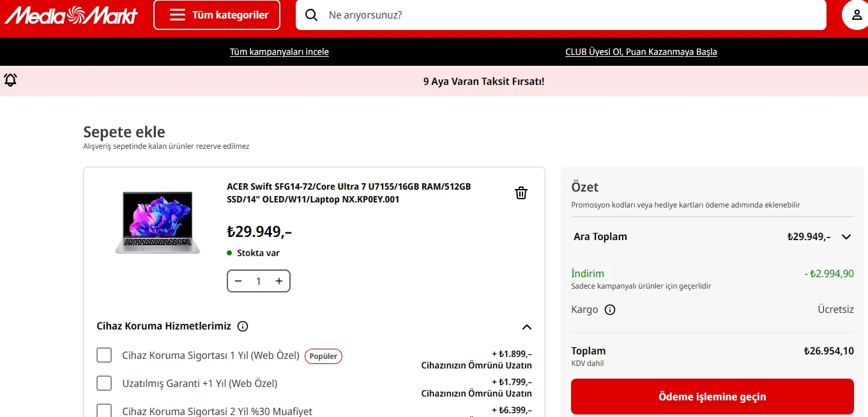Click the İndirim amount - ₺2.994,90
The width and height of the screenshot is (868, 417).
[x=829, y=274]
